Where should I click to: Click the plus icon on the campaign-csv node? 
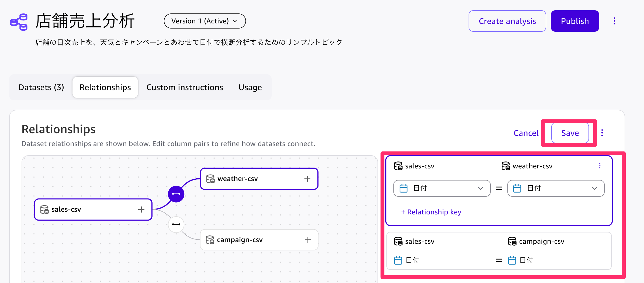point(308,240)
